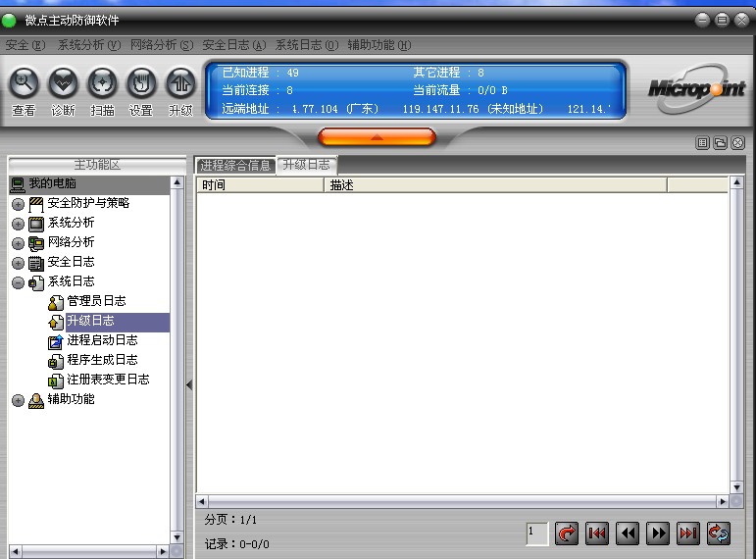Open the 安全(E) menu
756x559 pixels.
pyautogui.click(x=25, y=45)
